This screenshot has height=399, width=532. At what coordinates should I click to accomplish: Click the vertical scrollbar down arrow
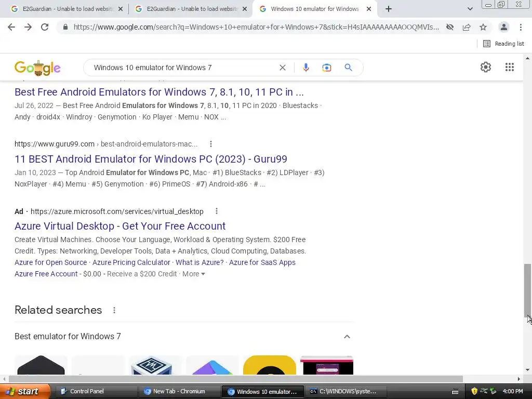527,370
